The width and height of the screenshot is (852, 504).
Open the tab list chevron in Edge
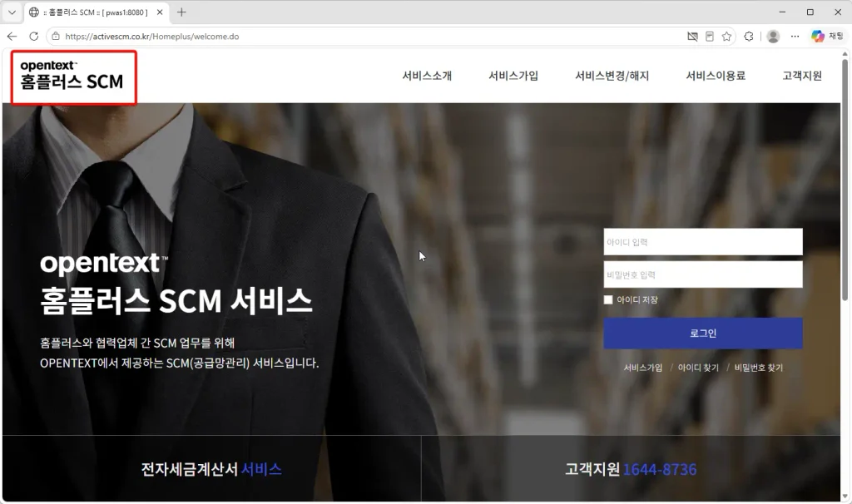12,12
